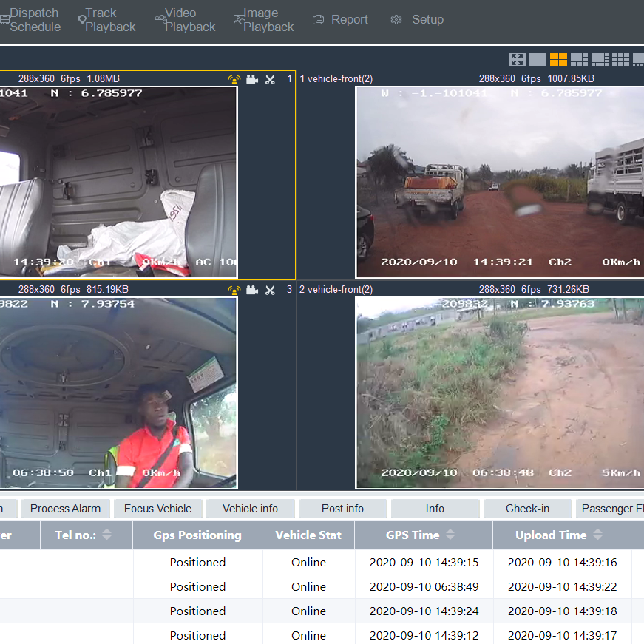The image size is (644, 644).
Task: Sort table by GPS Time column
Action: [450, 535]
